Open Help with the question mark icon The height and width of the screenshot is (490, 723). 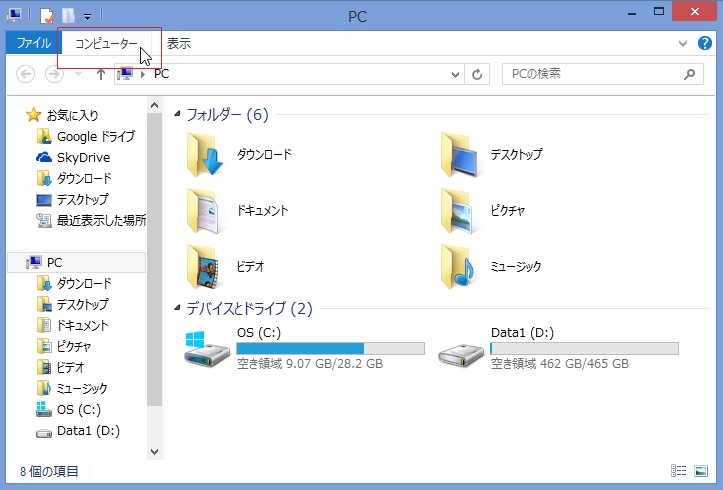click(x=705, y=43)
